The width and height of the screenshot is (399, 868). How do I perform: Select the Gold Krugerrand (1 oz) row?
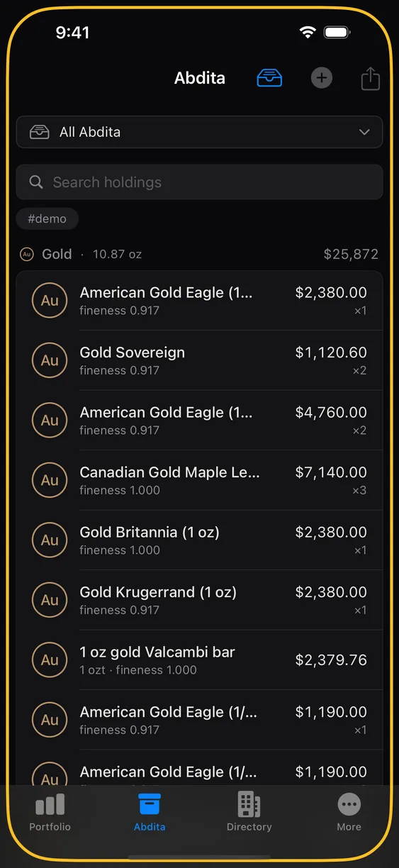pyautogui.click(x=199, y=600)
